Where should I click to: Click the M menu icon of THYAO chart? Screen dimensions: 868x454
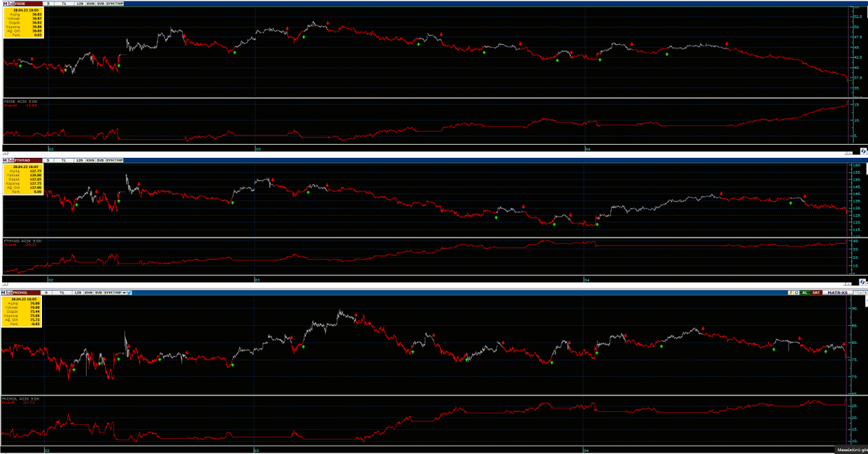(5, 160)
